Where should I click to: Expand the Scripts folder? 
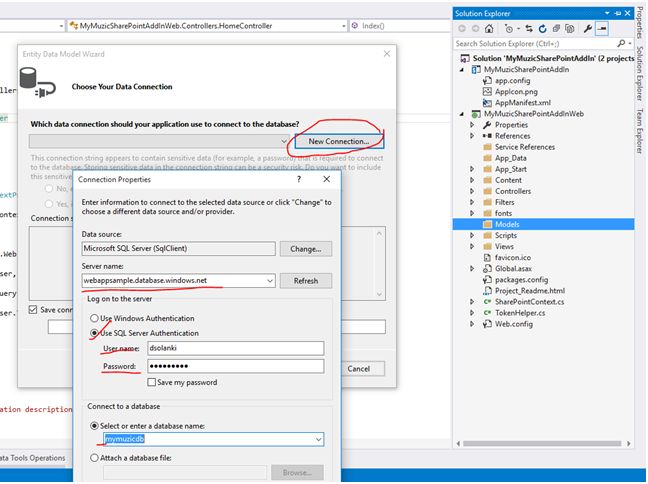(472, 235)
